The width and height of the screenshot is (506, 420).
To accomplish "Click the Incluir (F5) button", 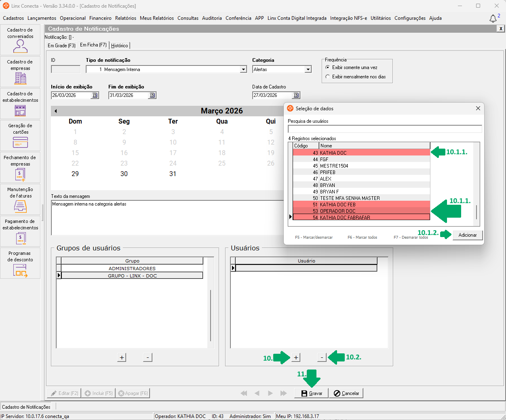I will [x=98, y=393].
